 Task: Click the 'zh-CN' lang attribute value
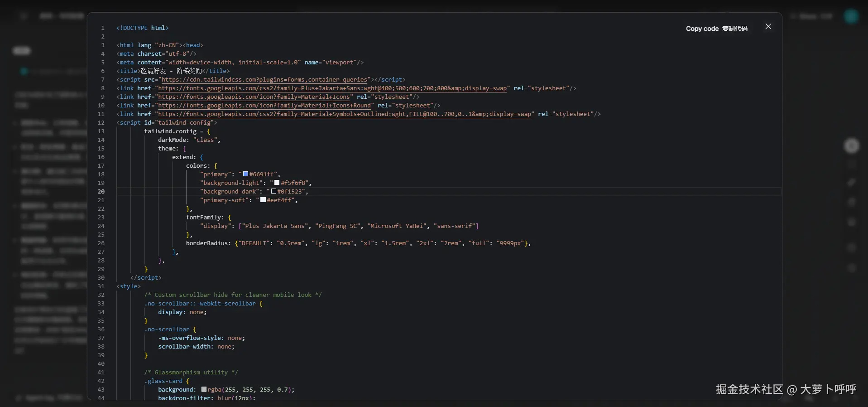pyautogui.click(x=167, y=45)
